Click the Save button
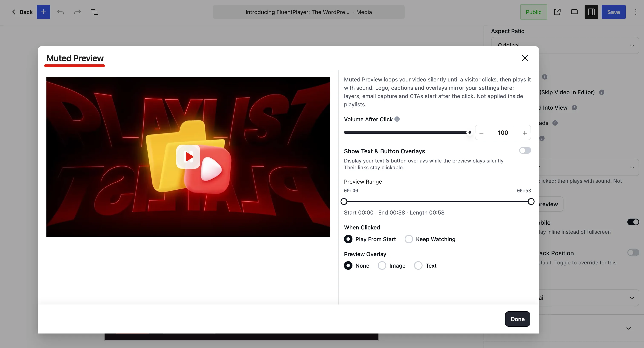This screenshot has height=348, width=644. point(613,12)
